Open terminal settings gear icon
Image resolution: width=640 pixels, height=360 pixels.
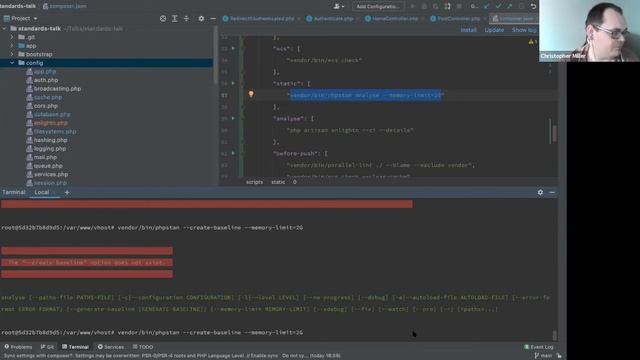tap(540, 192)
